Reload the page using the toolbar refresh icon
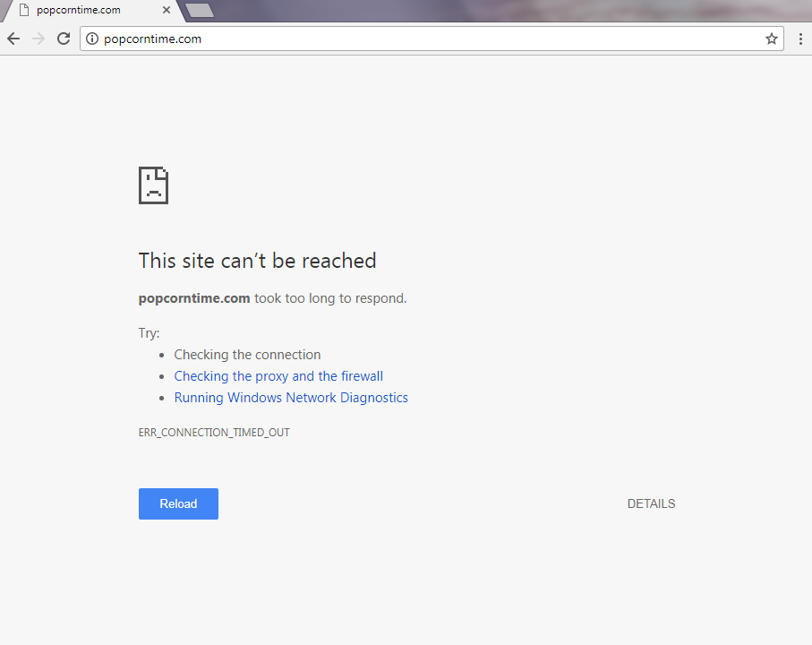812x645 pixels. [64, 39]
